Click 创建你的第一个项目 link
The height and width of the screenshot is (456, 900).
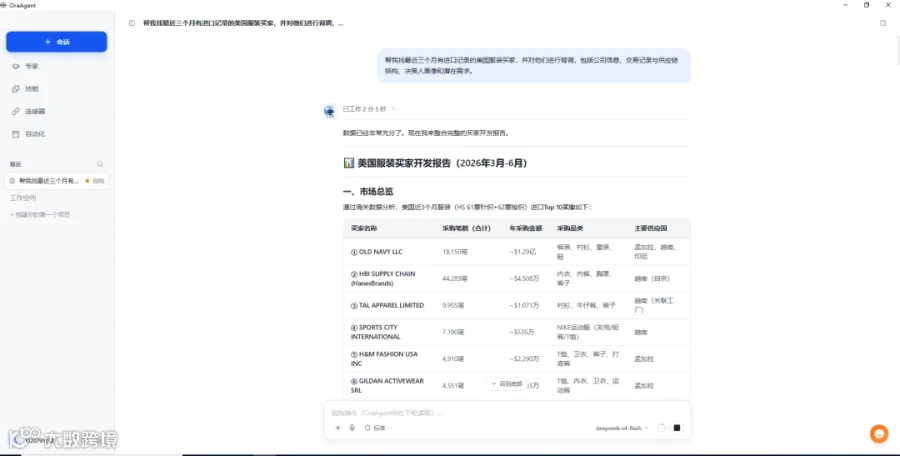(x=40, y=215)
